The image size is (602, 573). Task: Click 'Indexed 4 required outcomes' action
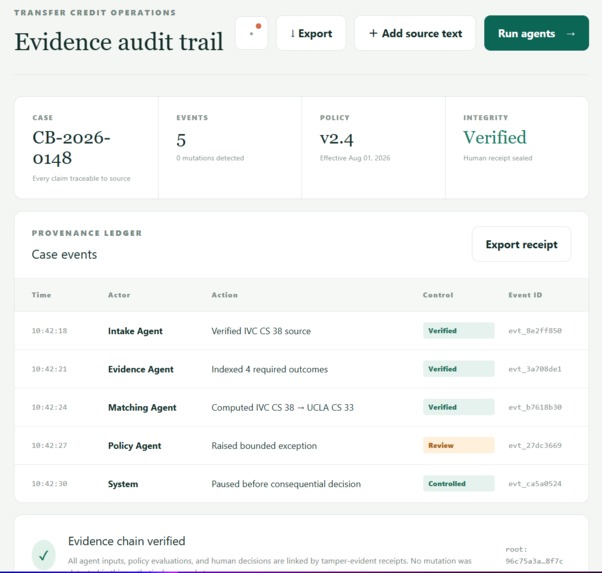(x=270, y=369)
